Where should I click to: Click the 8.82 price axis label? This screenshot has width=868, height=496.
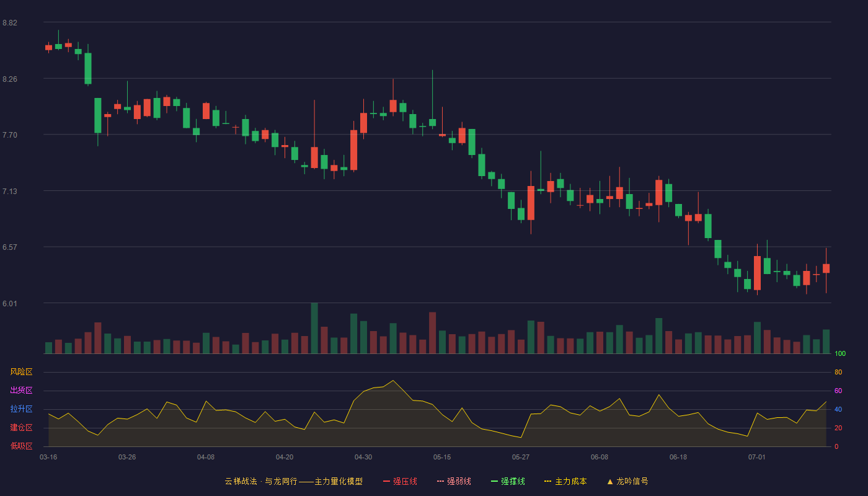click(x=10, y=23)
